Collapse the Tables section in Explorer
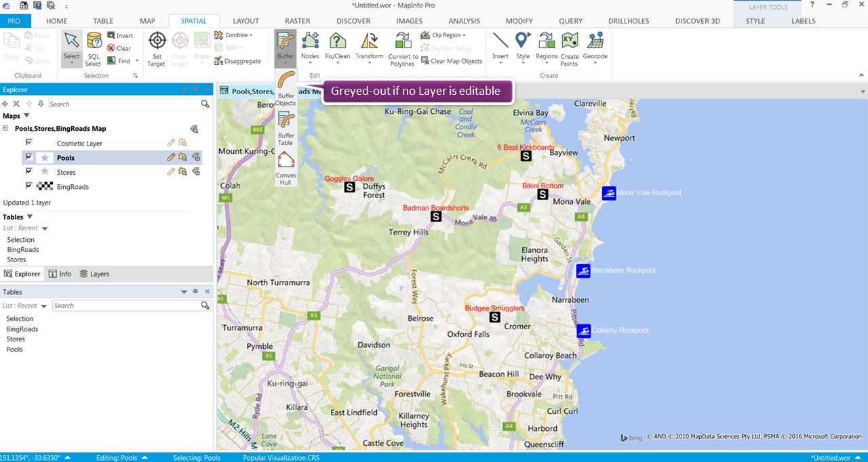Viewport: 868px width, 462px height. click(29, 217)
